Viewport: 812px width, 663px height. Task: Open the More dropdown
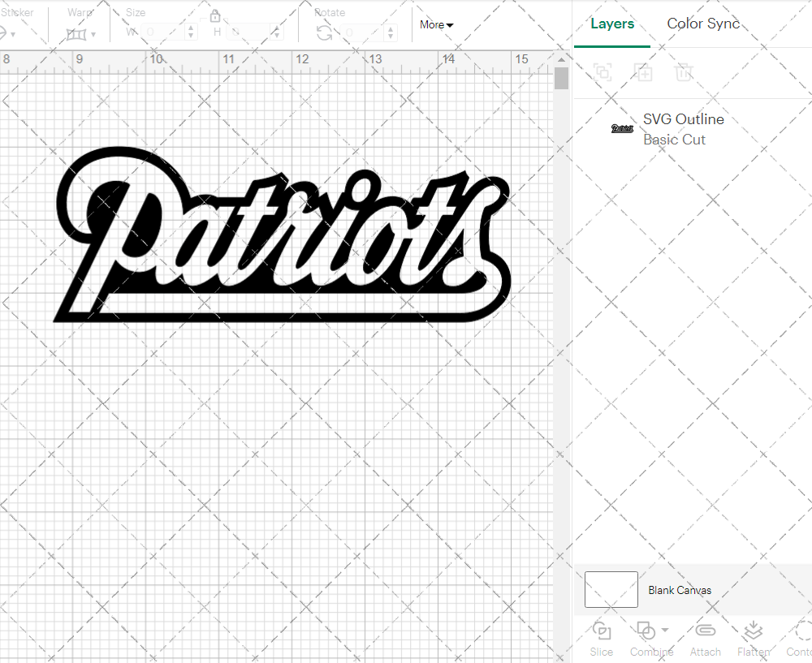point(436,25)
